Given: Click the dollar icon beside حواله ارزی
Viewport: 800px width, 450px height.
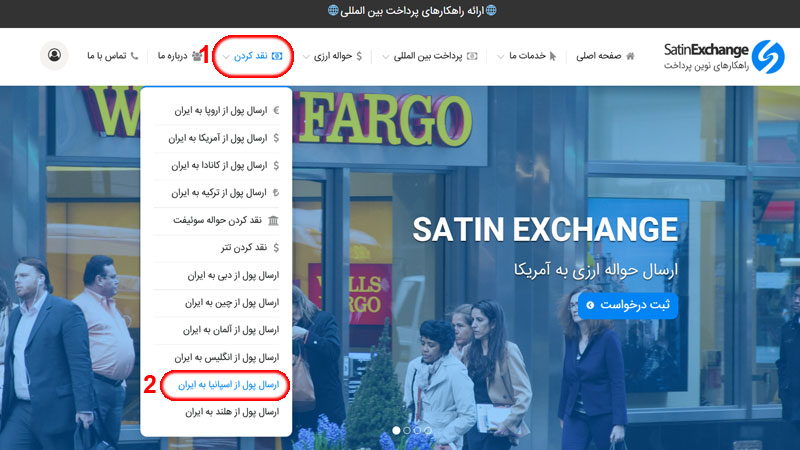Looking at the screenshot, I should [x=359, y=56].
